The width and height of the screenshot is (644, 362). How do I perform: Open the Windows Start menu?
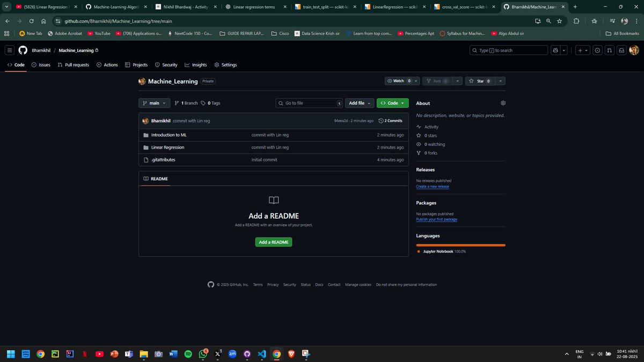(x=11, y=354)
